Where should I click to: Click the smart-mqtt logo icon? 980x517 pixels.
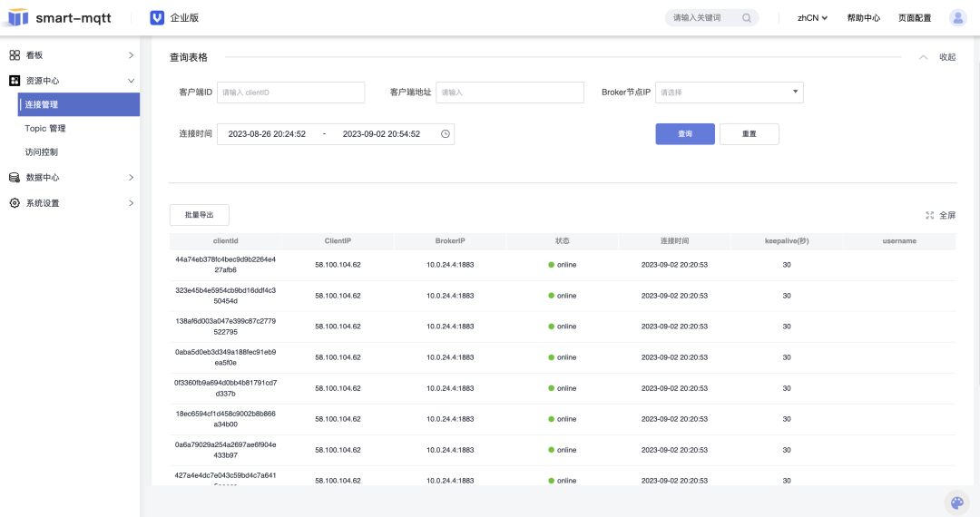tap(18, 17)
